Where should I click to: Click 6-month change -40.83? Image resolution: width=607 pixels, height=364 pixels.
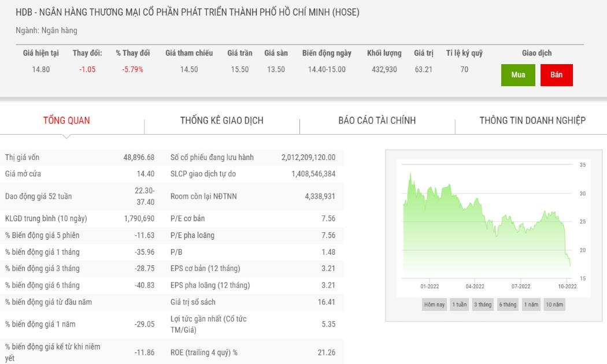tap(145, 285)
